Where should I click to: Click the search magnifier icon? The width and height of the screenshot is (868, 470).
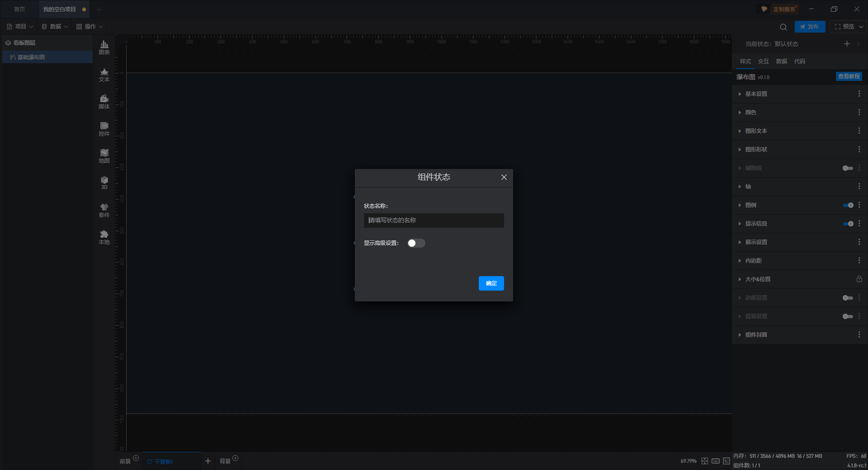783,27
